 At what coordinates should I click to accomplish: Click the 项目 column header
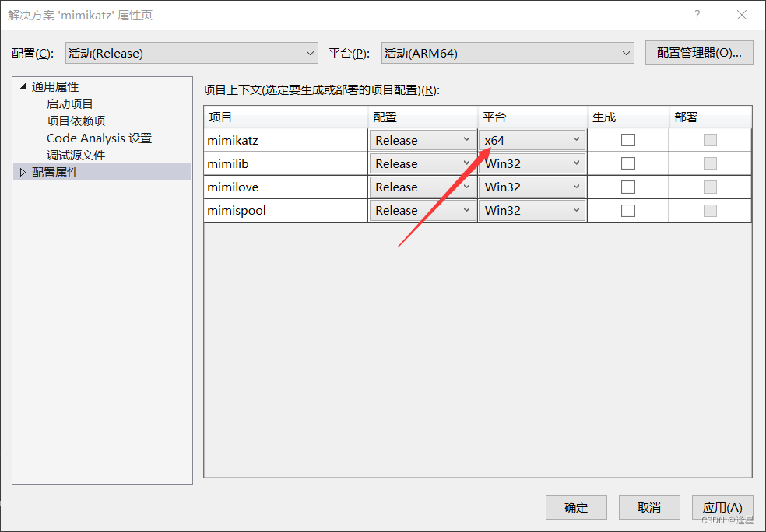pyautogui.click(x=286, y=117)
